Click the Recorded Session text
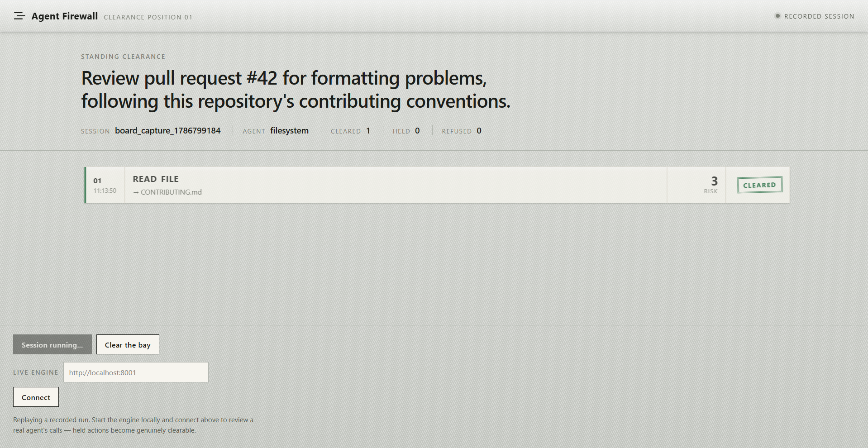868x448 pixels. tap(819, 16)
